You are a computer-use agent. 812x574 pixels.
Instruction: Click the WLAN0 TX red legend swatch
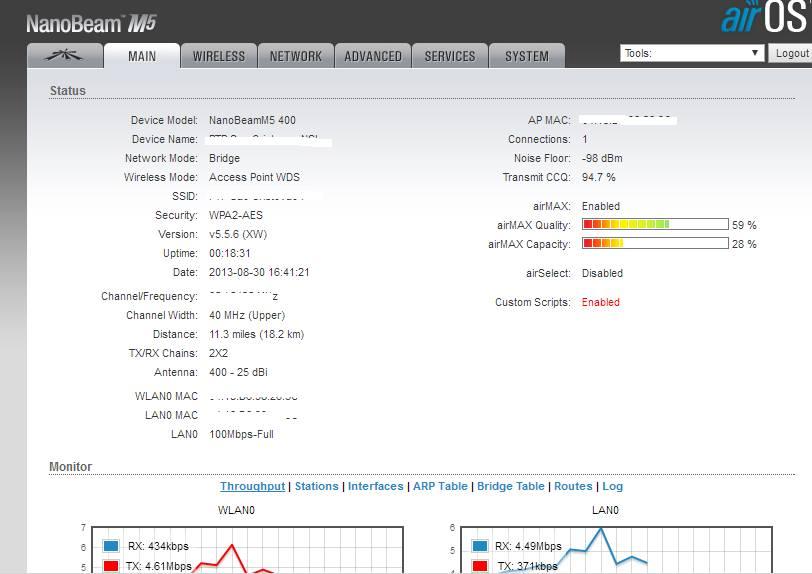(111, 566)
